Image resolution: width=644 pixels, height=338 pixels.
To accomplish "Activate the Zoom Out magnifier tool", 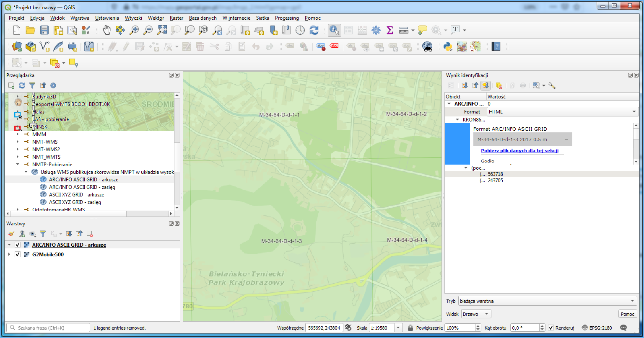I will click(148, 30).
